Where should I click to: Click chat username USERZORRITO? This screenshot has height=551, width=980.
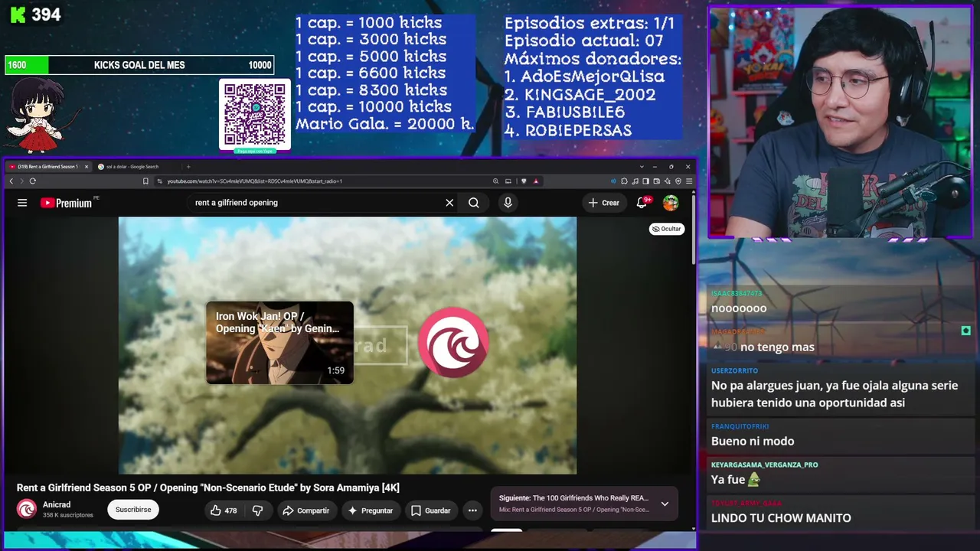pyautogui.click(x=734, y=370)
